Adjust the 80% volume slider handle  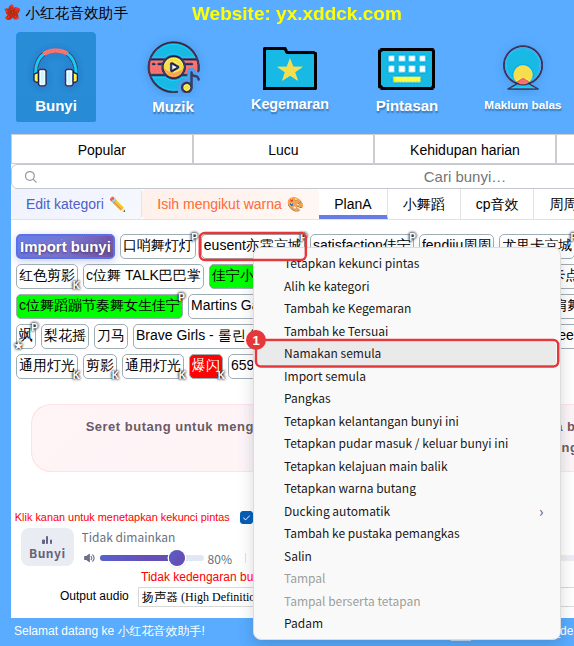point(177,558)
